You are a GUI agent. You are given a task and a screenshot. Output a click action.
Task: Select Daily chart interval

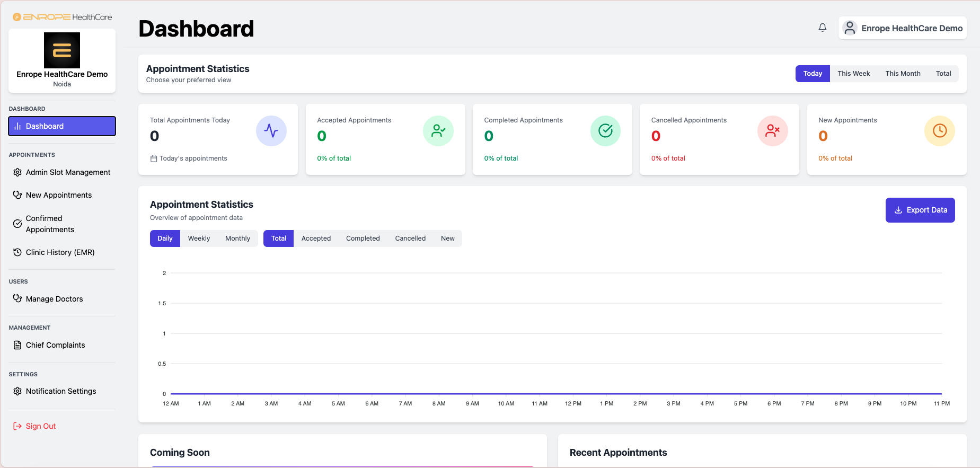(x=165, y=239)
